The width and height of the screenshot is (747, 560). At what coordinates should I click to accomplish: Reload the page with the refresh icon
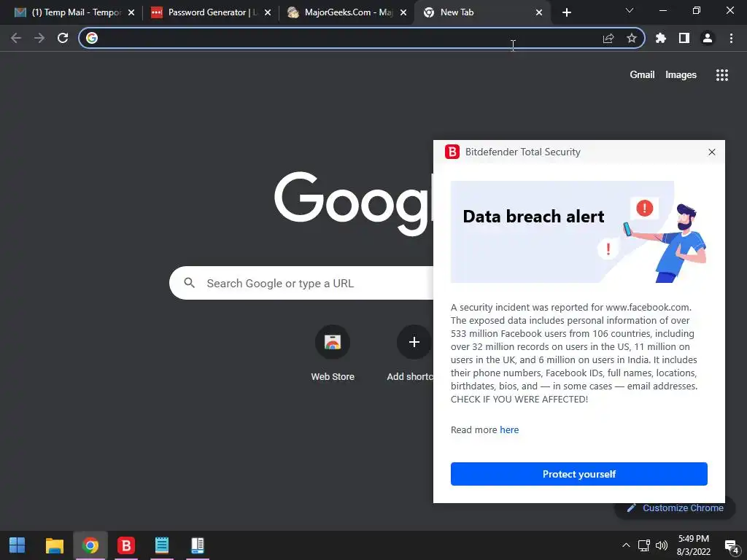pos(63,38)
